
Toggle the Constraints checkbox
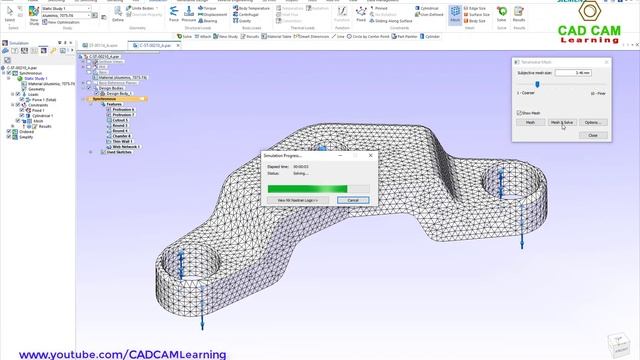pos(18,105)
